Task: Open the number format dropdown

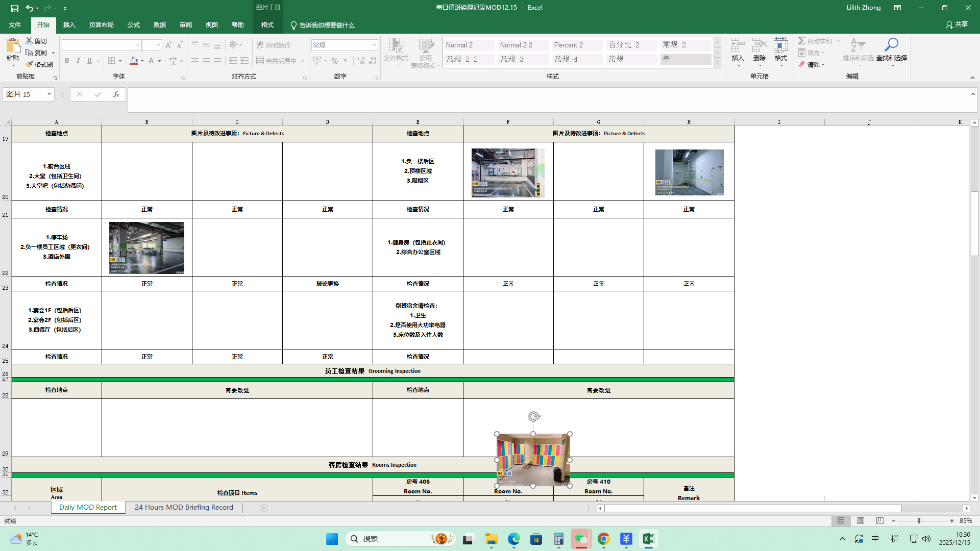Action: click(x=374, y=45)
